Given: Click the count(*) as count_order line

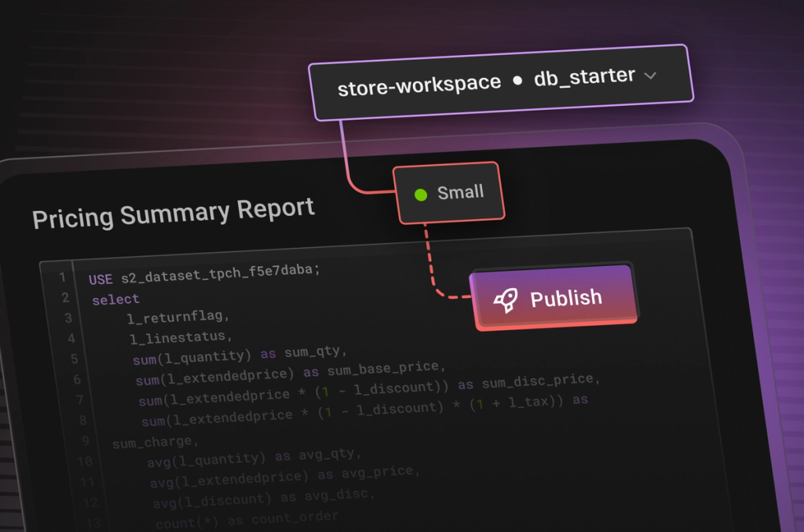Looking at the screenshot, I should coord(247,521).
